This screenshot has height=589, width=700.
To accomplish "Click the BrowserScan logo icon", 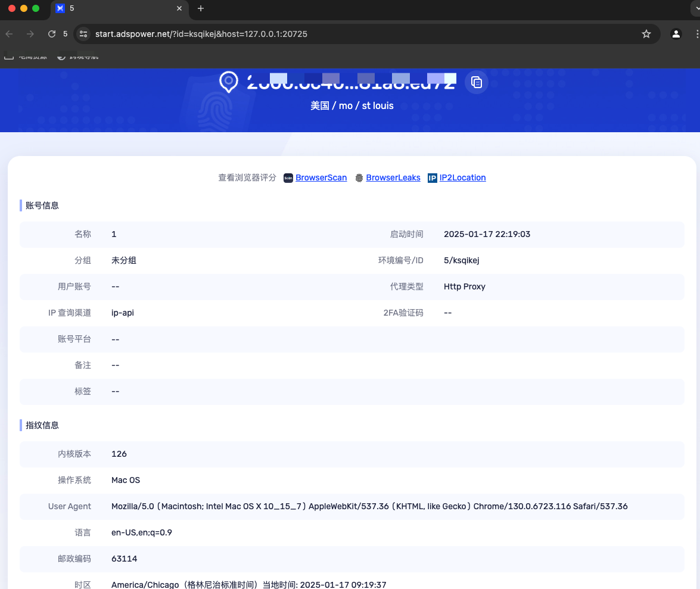I will 288,178.
